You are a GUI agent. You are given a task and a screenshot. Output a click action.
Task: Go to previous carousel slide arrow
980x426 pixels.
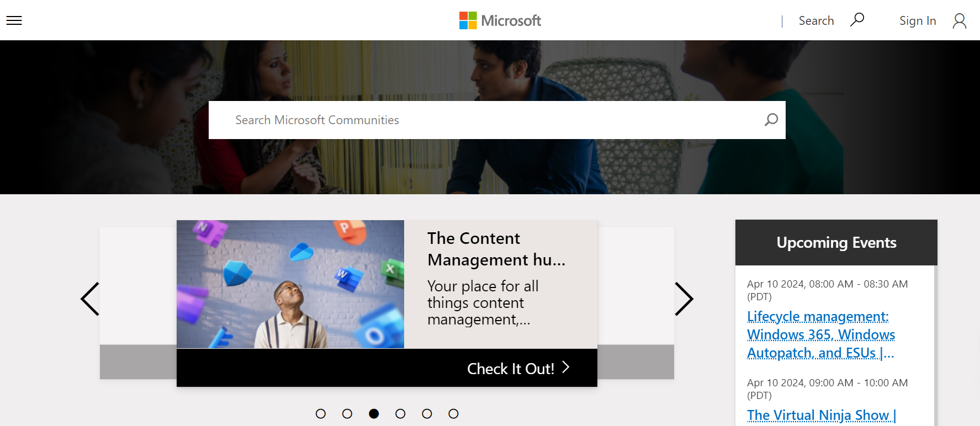tap(90, 299)
